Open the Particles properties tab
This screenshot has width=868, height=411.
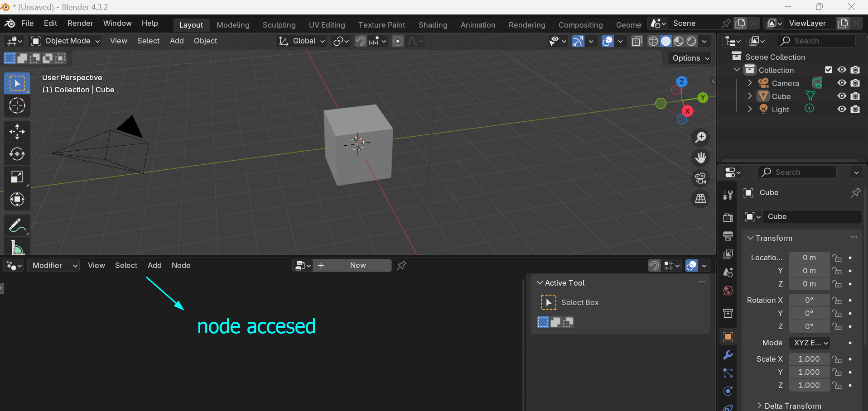[x=728, y=373]
